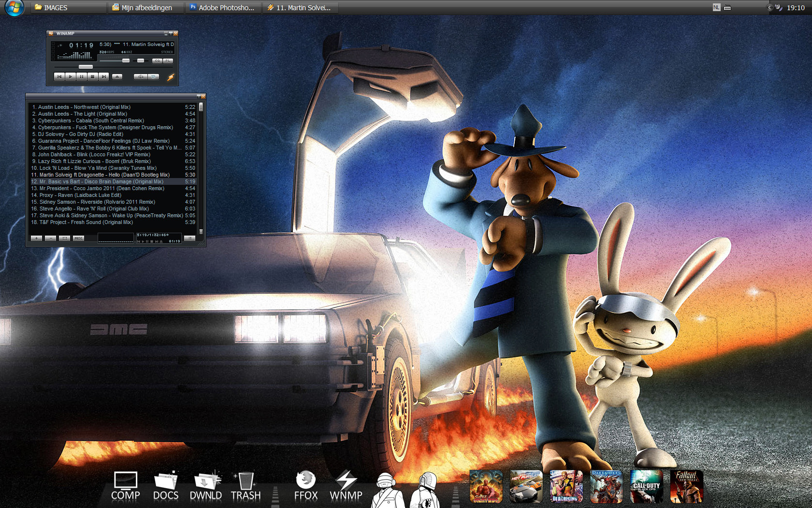The image size is (812, 508).
Task: Click the Winamp elapsed time display
Action: tap(81, 45)
